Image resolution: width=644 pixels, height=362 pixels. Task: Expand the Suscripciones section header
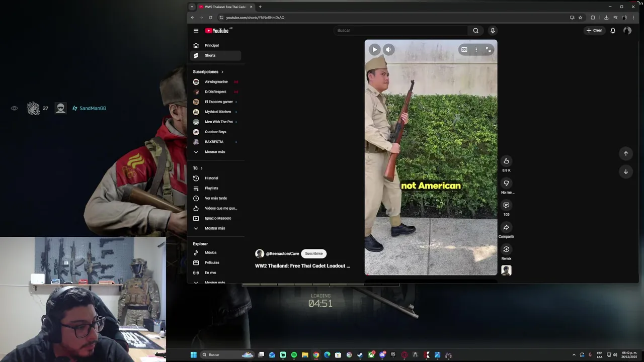point(208,72)
